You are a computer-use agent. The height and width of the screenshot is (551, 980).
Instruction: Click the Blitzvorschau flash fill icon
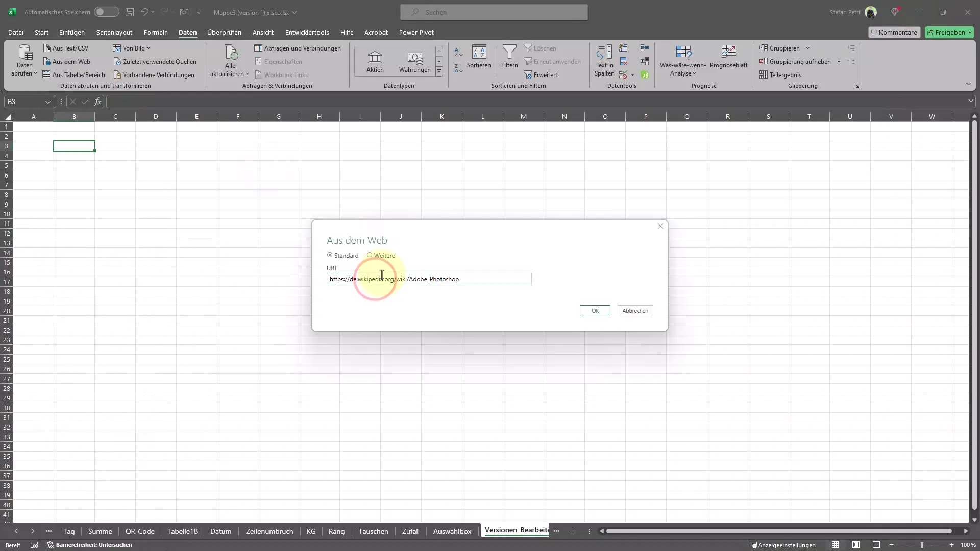(623, 48)
